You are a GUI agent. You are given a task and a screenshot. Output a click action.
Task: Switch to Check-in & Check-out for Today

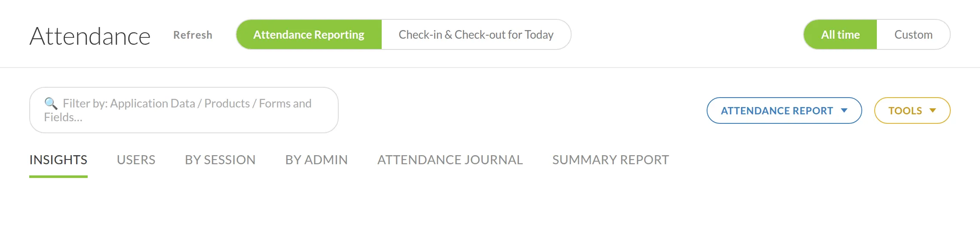[x=476, y=34]
